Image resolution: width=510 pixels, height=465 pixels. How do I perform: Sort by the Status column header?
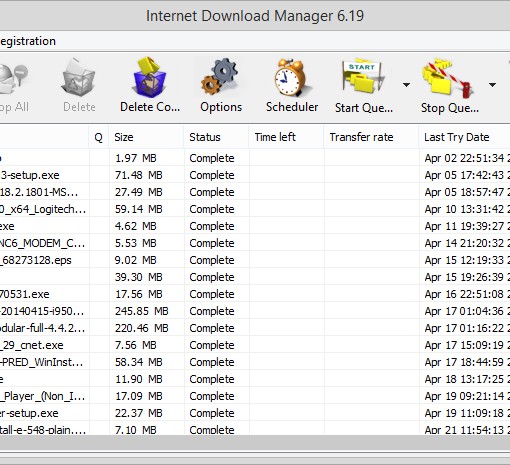click(x=216, y=137)
